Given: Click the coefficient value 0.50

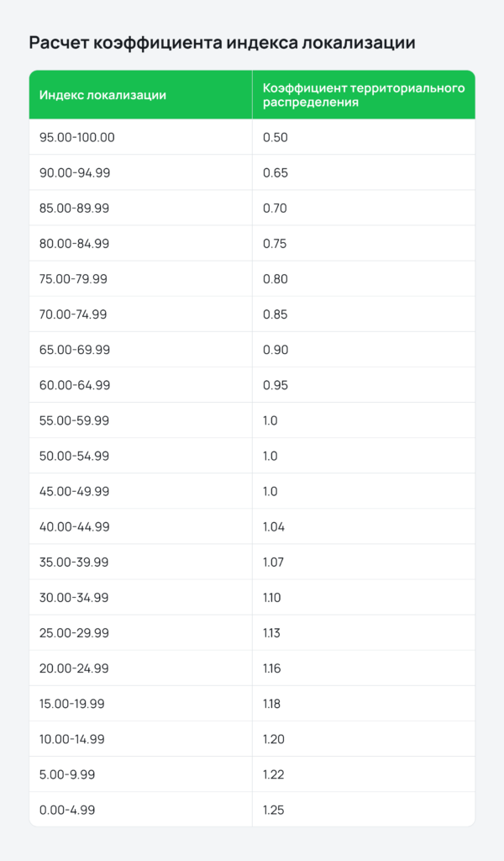Looking at the screenshot, I should tap(276, 137).
